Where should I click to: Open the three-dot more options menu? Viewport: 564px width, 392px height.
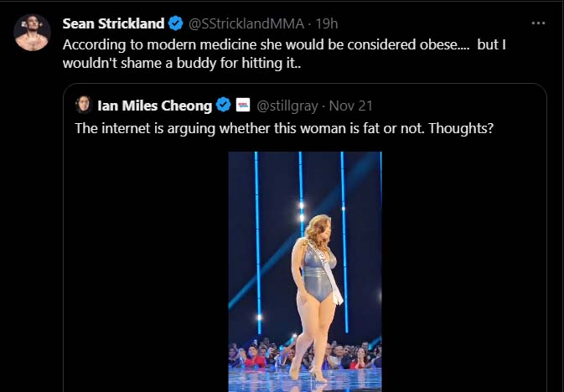[x=538, y=23]
